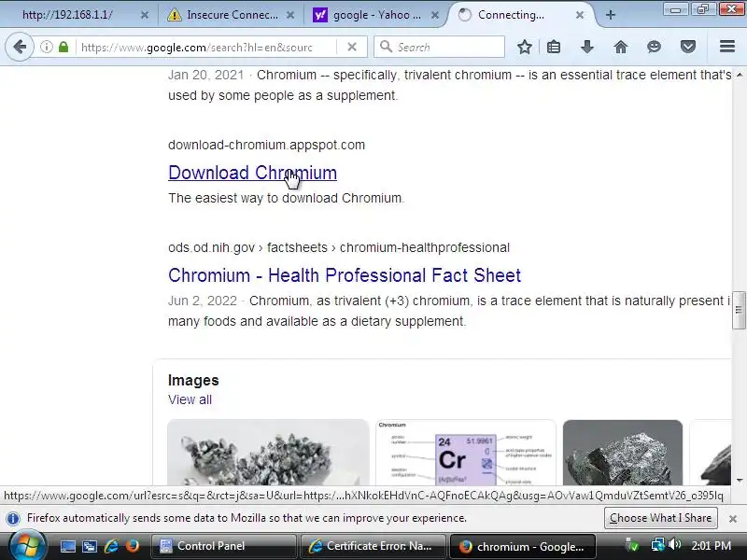The width and height of the screenshot is (747, 560).
Task: Click the scrollbar up arrow
Action: click(739, 75)
